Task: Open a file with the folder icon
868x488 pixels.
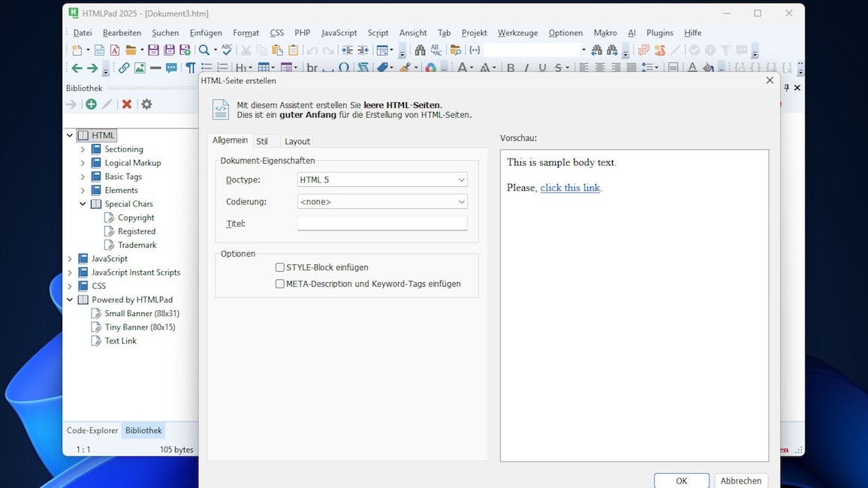Action: [131, 50]
